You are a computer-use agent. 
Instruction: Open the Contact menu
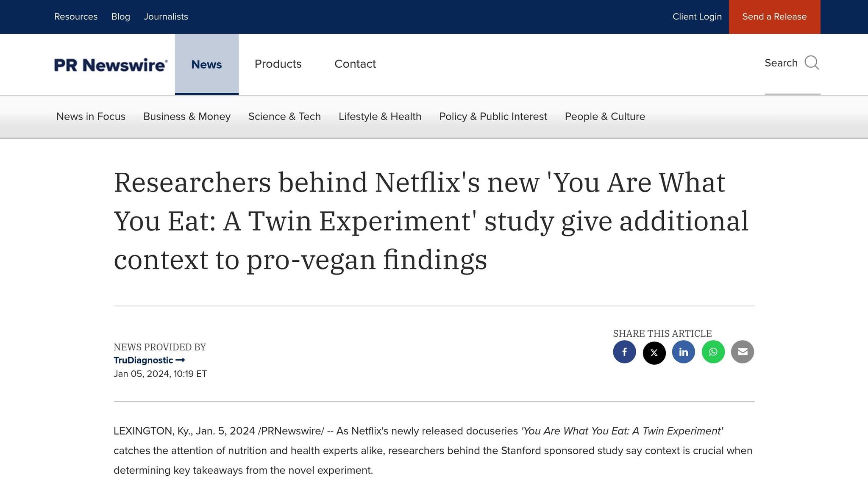pyautogui.click(x=355, y=64)
